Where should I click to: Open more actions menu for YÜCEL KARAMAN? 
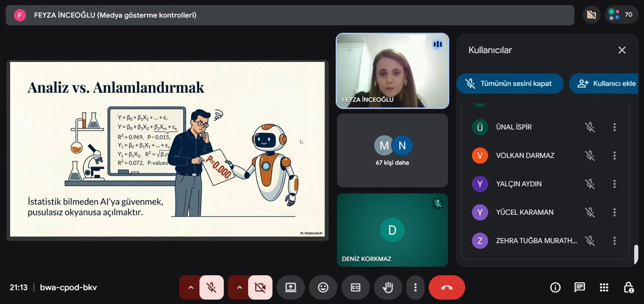coord(614,212)
